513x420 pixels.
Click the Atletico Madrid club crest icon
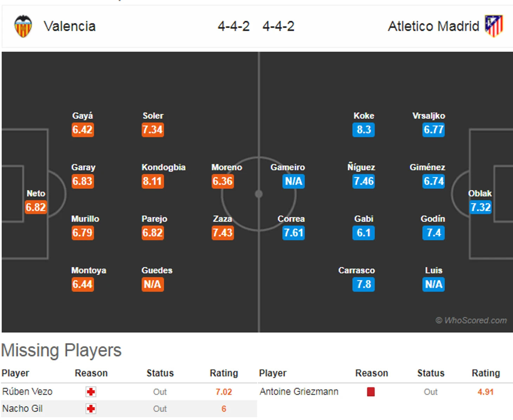(494, 26)
